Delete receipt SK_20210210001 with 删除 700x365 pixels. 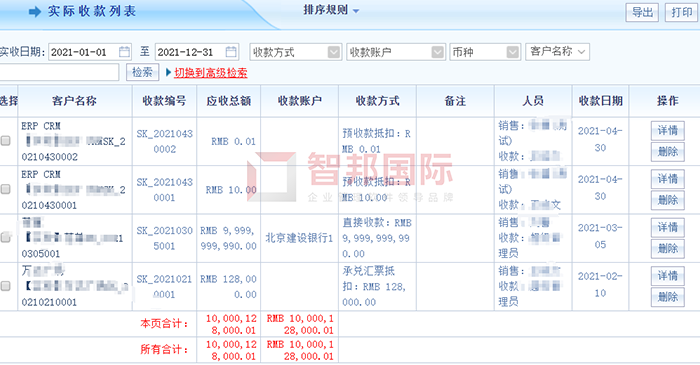coord(667,297)
